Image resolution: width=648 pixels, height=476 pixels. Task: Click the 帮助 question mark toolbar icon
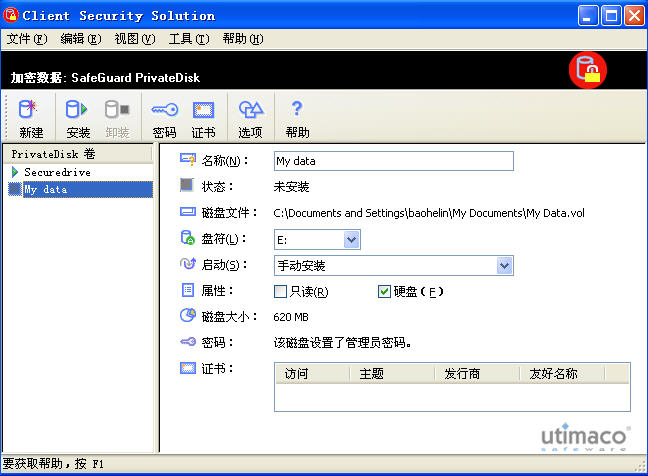(297, 109)
